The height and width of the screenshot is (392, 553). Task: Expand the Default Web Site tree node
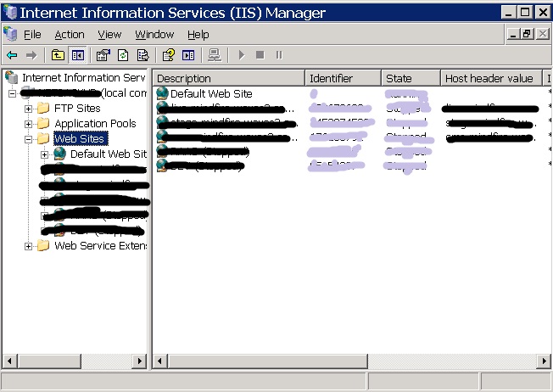[44, 154]
